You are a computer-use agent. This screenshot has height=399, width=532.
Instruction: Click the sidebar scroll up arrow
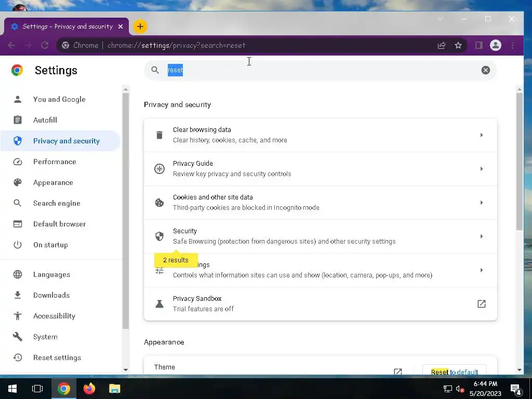(126, 89)
